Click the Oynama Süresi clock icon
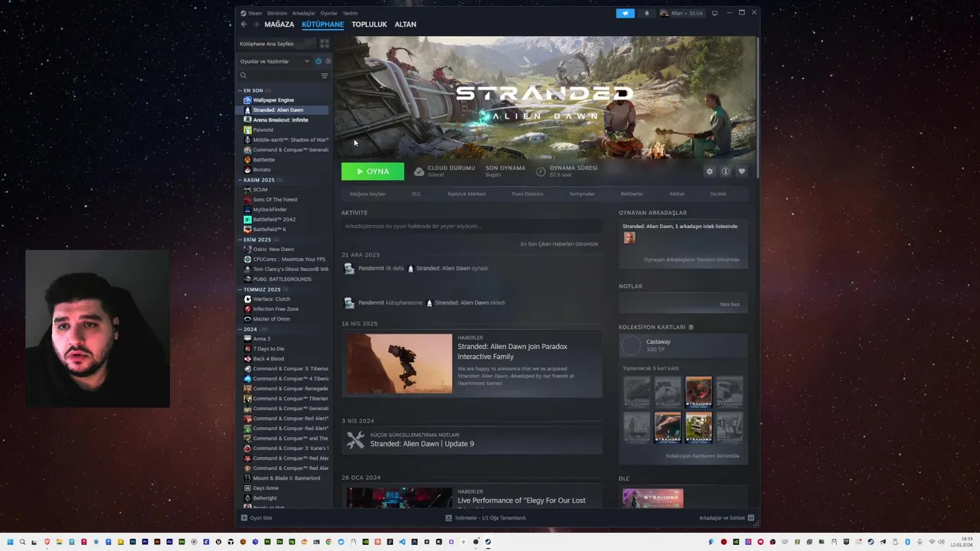Screen dimensions: 980x551 (x=541, y=171)
